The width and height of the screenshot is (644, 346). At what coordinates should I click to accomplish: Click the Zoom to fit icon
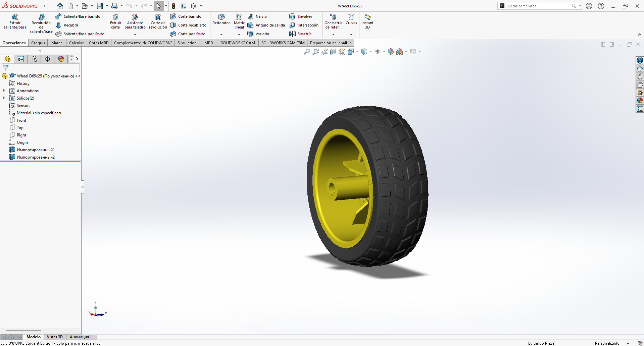point(307,52)
